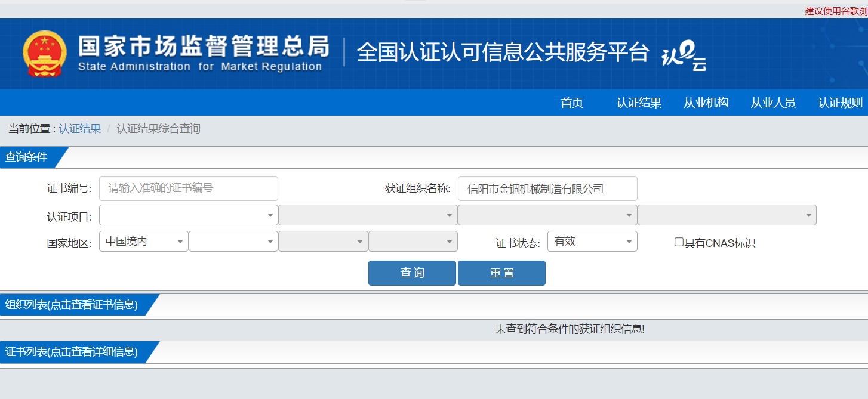This screenshot has height=399, width=868.
Task: Open the third 国家地区 dropdown
Action: (323, 242)
